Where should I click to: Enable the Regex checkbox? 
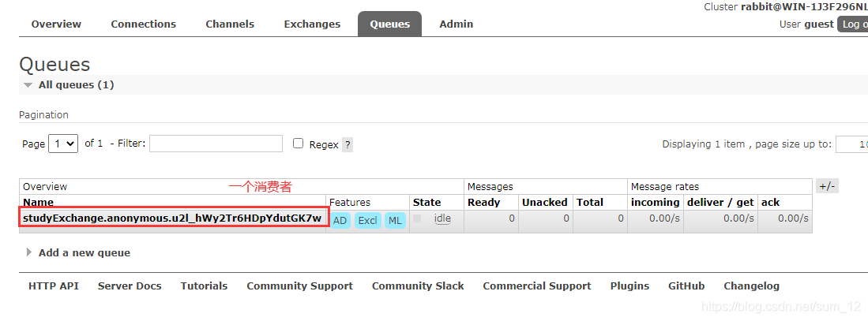point(299,144)
